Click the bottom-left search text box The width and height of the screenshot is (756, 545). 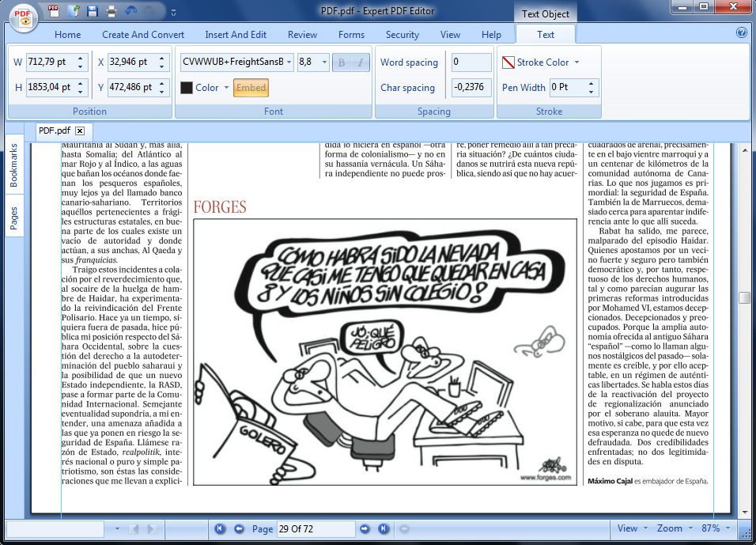point(55,529)
